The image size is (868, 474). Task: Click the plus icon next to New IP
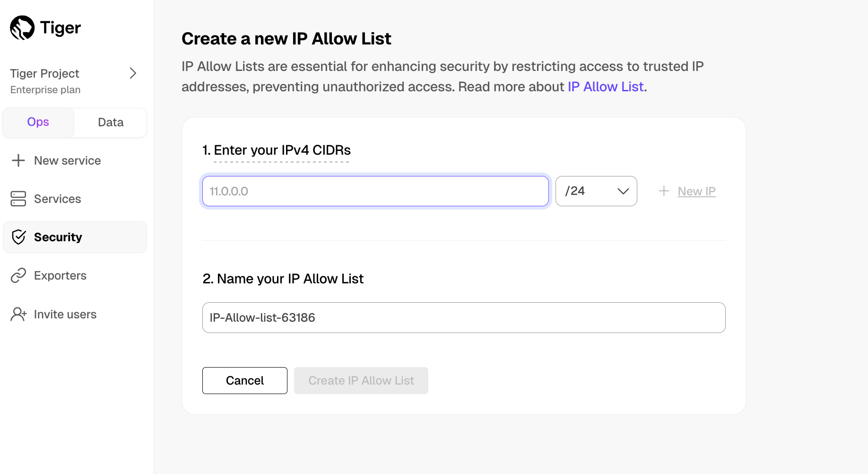pos(664,191)
